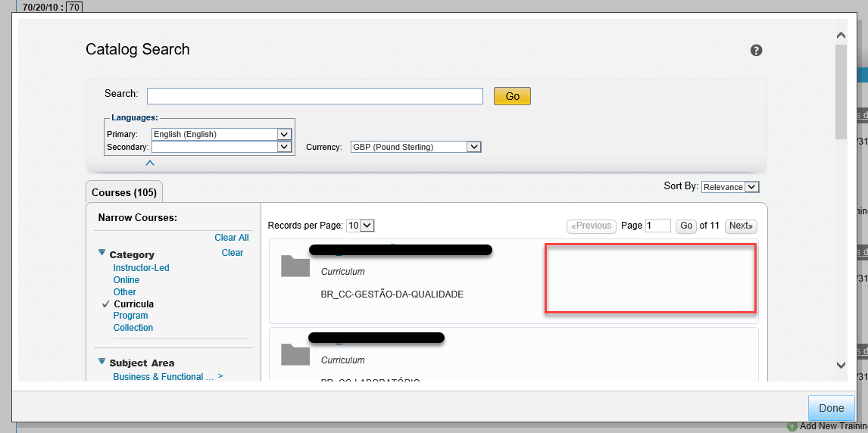Collapse the Subject Area filter triangle

[x=101, y=361]
